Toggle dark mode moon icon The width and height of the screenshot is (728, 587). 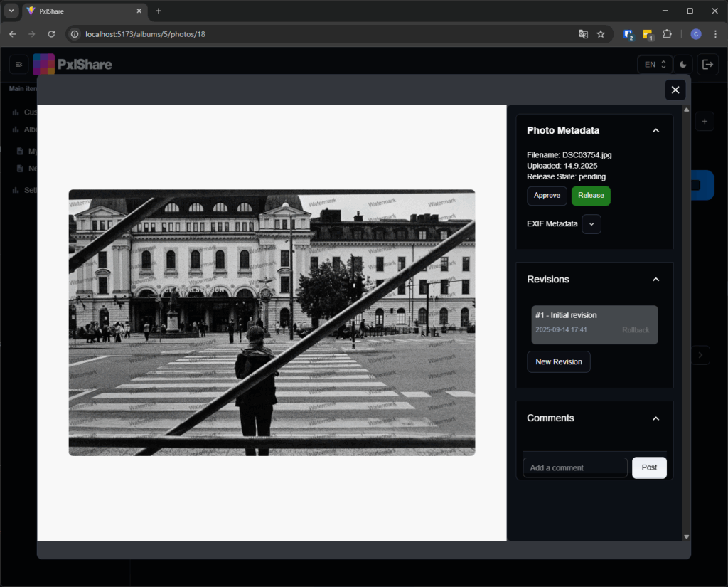point(683,65)
